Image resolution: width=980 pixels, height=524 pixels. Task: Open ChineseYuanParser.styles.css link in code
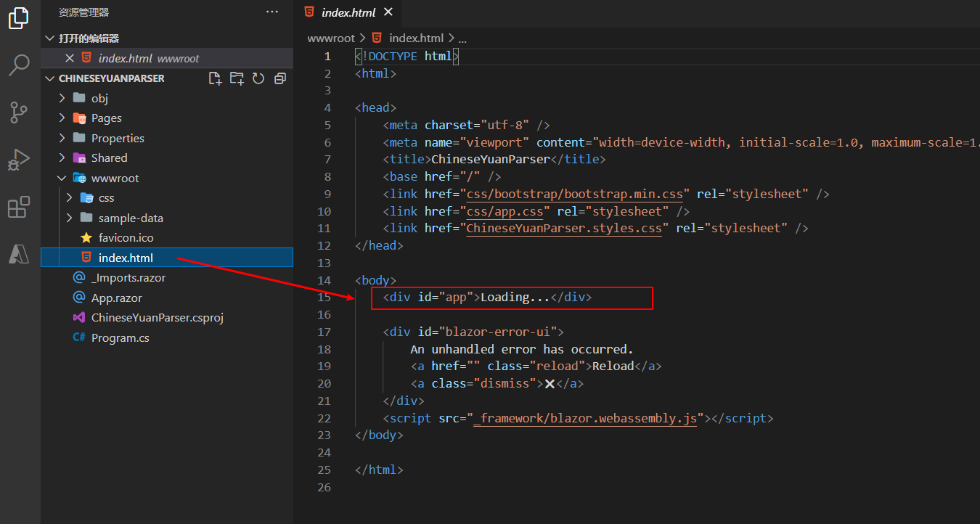point(564,228)
